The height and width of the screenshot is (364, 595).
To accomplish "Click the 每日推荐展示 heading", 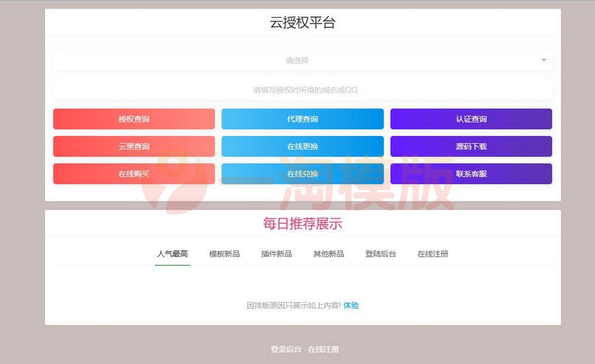I will coord(302,223).
